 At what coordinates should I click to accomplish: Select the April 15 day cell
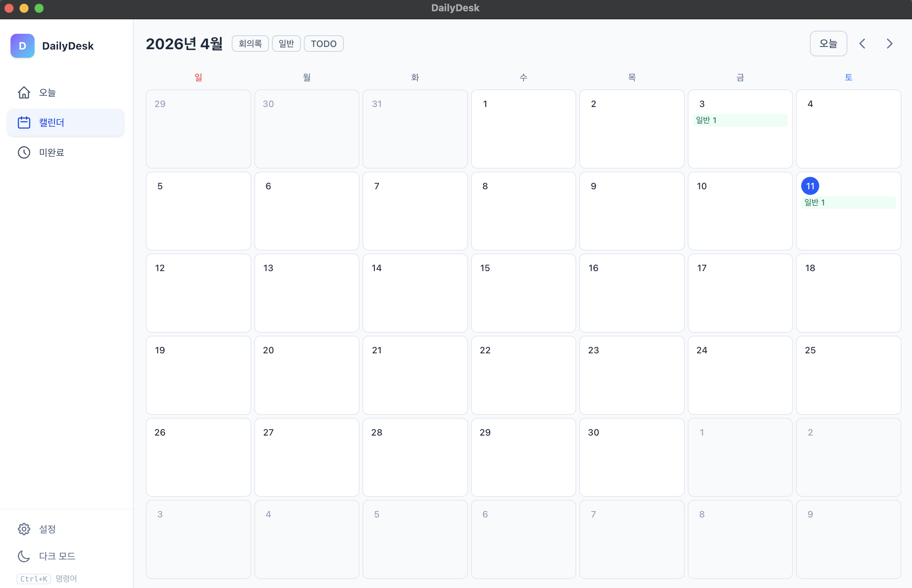tap(523, 293)
